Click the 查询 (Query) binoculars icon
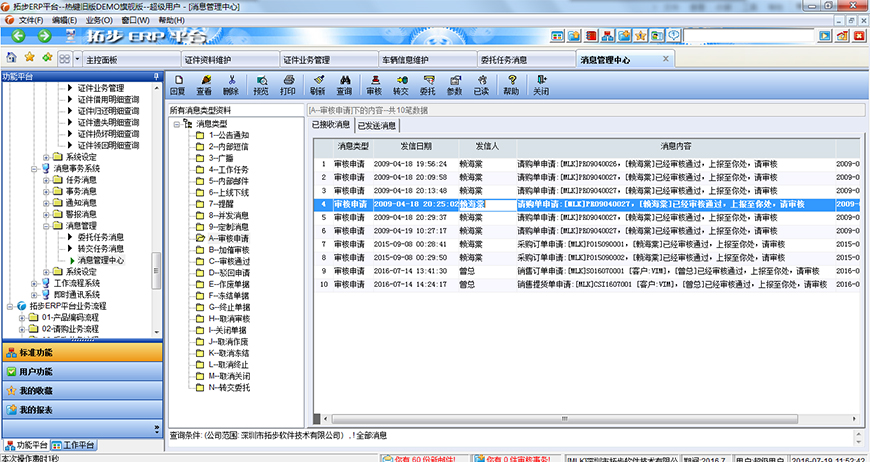This screenshot has width=870, height=462. [x=344, y=84]
